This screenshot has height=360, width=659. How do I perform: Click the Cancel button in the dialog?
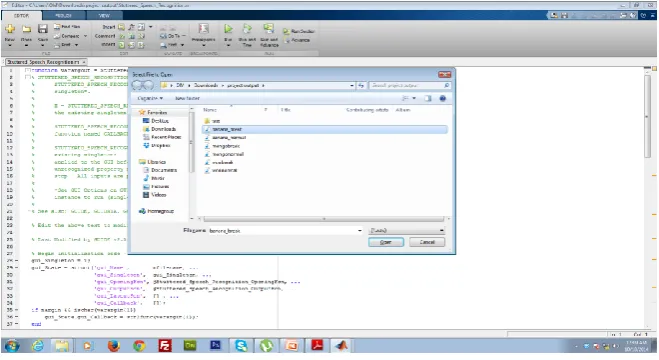427,242
